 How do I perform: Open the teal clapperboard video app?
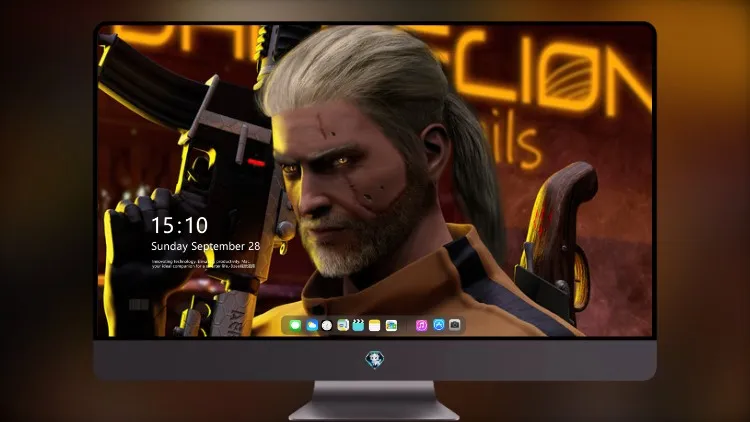pyautogui.click(x=358, y=325)
